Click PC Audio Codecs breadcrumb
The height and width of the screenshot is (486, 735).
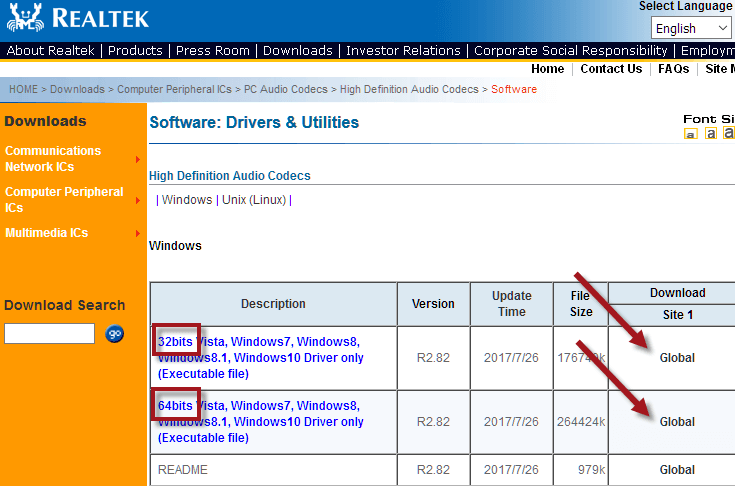285,89
